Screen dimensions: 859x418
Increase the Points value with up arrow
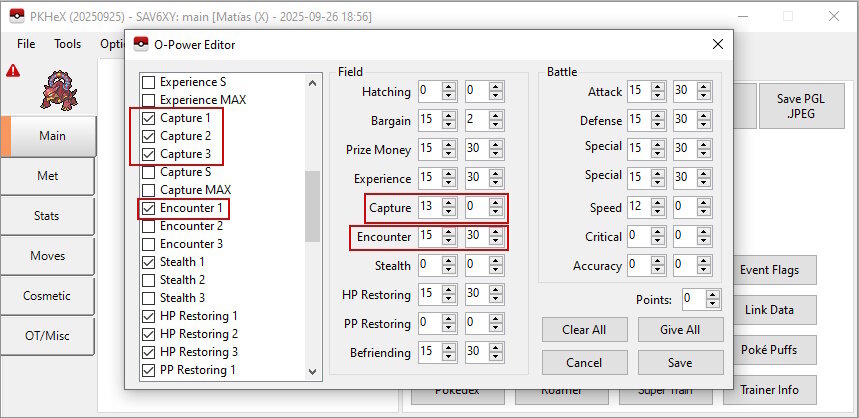pos(713,295)
